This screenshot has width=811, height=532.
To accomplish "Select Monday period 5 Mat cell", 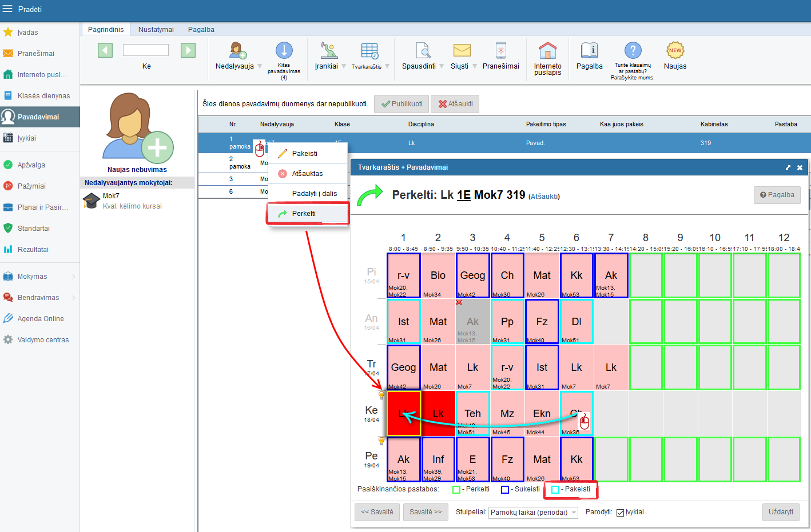I will pos(542,275).
